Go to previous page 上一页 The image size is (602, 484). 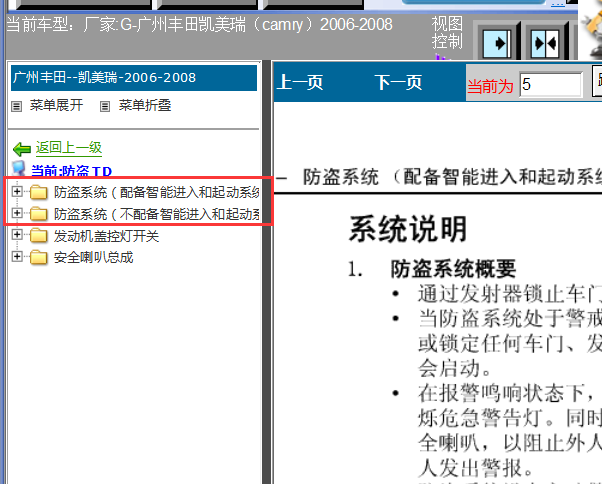300,83
